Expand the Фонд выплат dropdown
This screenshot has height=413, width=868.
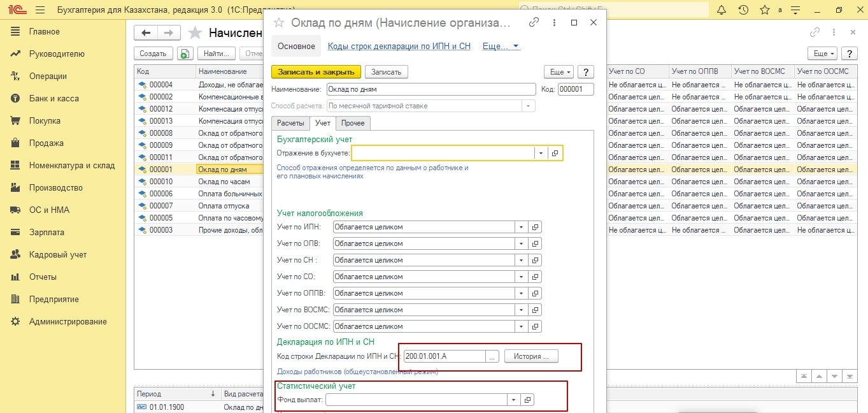tap(513, 400)
